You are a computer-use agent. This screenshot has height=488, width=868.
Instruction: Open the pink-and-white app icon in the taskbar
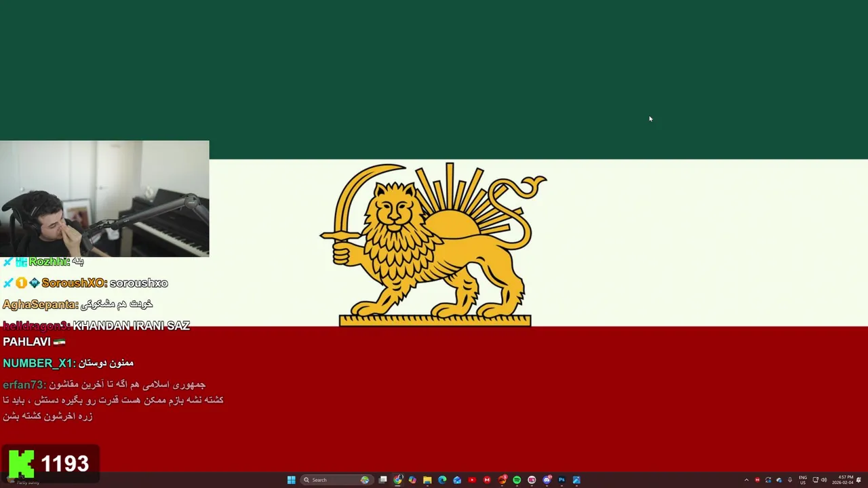coord(532,480)
